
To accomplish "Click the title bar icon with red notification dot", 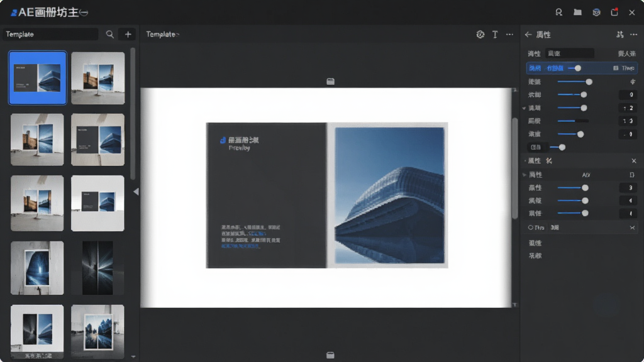I will (x=615, y=13).
